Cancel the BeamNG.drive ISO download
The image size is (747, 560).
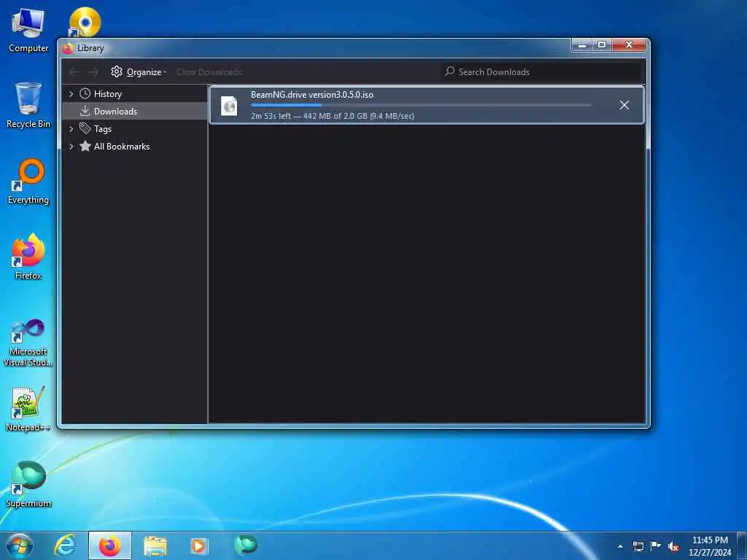tap(624, 105)
